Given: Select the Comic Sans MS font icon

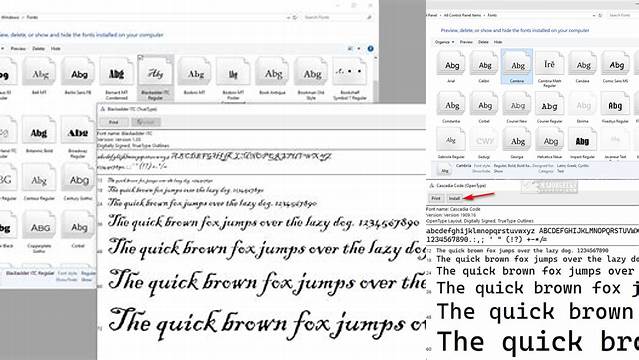Looking at the screenshot, I should (615, 67).
